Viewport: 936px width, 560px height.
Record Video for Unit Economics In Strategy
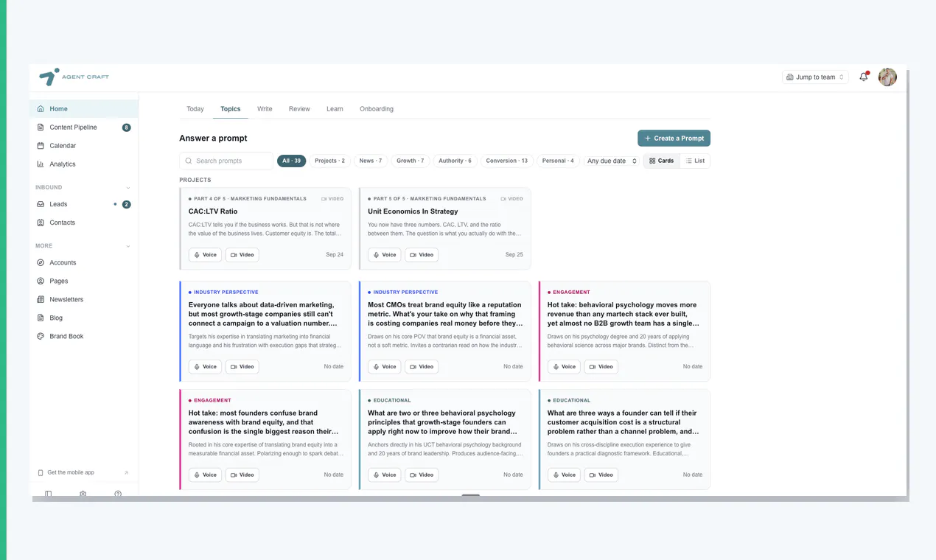pos(422,255)
